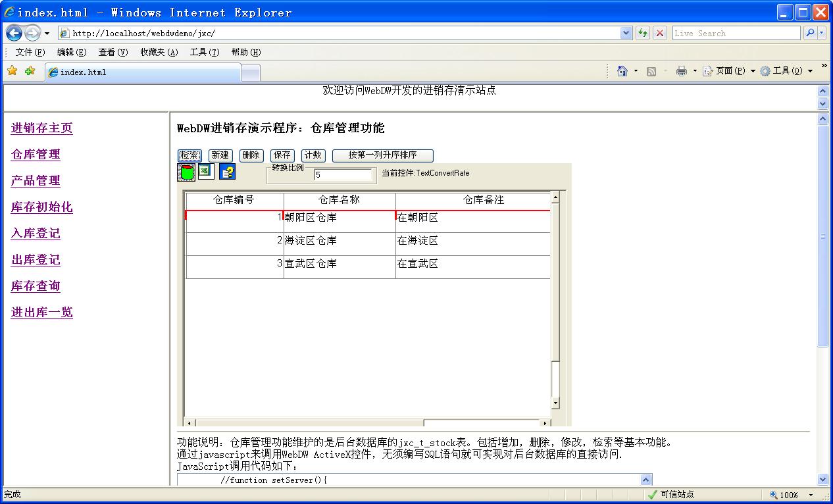This screenshot has width=833, height=504.
Task: Open the 库存查询 link
Action: pos(36,286)
